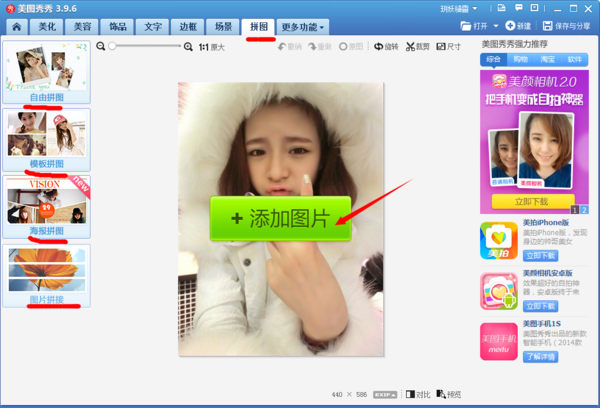
Task: Set view to 1:1 原大
Action: (x=212, y=47)
